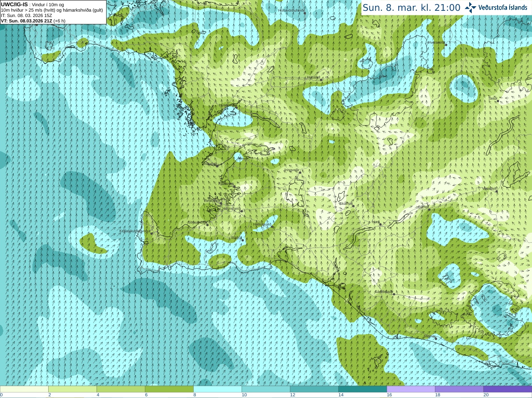
Task: Click the Þingvellir station label
Action: tap(292, 170)
